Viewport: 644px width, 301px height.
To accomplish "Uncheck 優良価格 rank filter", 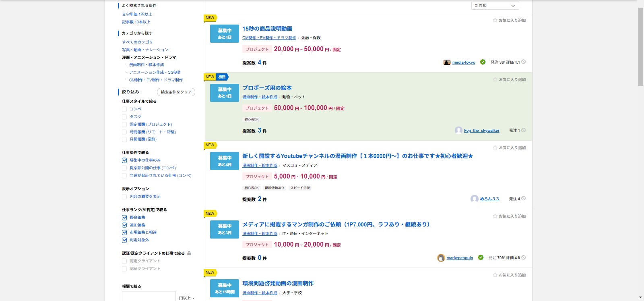I will 124,218.
